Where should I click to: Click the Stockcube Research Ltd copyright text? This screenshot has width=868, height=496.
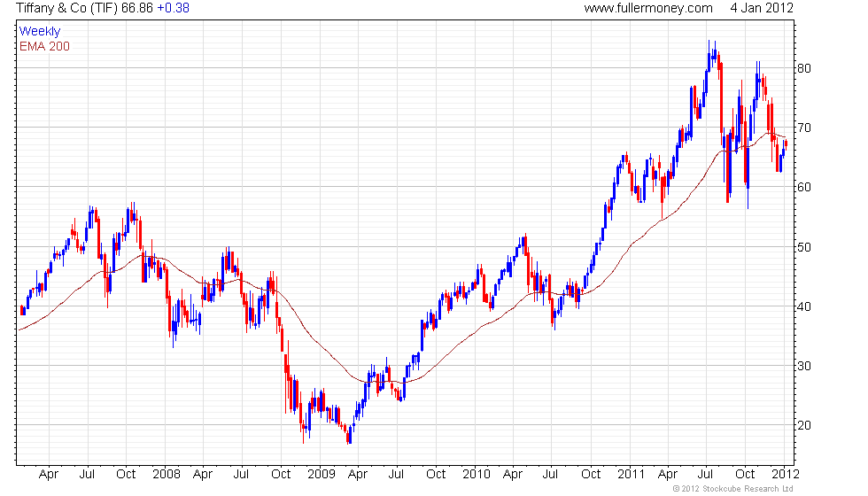coord(733,489)
